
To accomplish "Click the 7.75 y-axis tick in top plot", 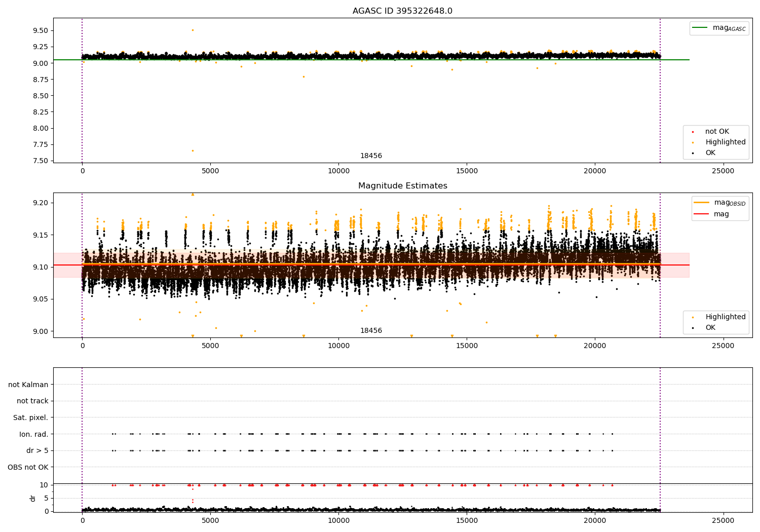I will pyautogui.click(x=41, y=144).
